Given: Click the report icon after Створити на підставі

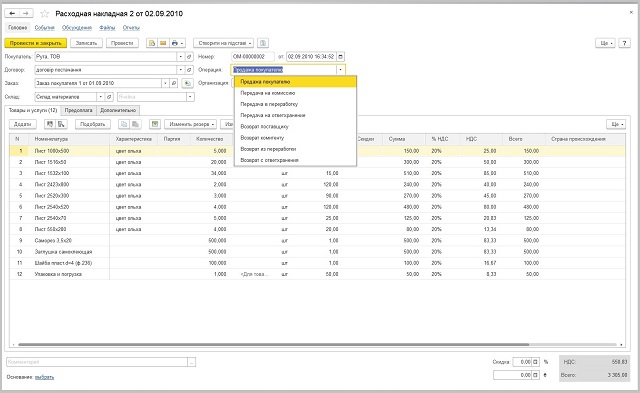Looking at the screenshot, I should (263, 43).
